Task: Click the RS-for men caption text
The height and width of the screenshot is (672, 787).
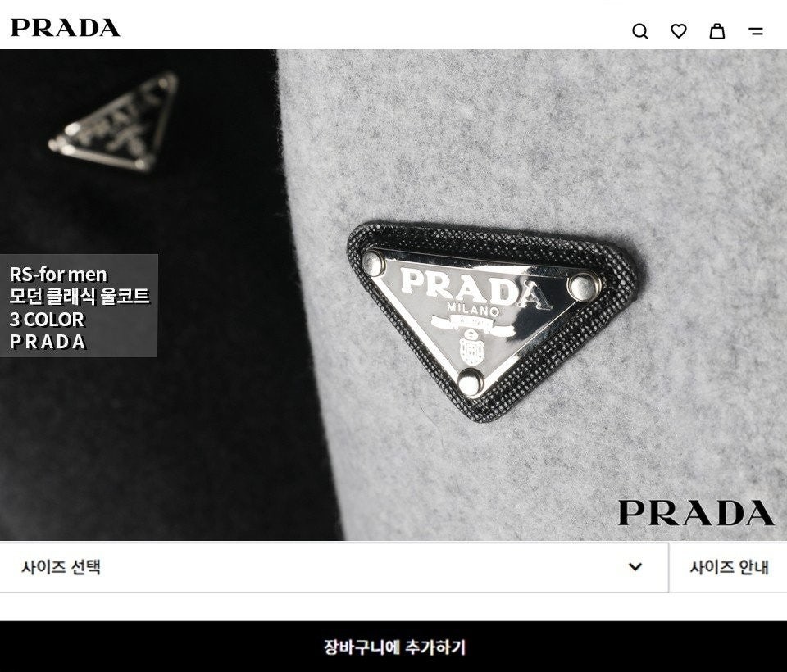Action: point(58,275)
